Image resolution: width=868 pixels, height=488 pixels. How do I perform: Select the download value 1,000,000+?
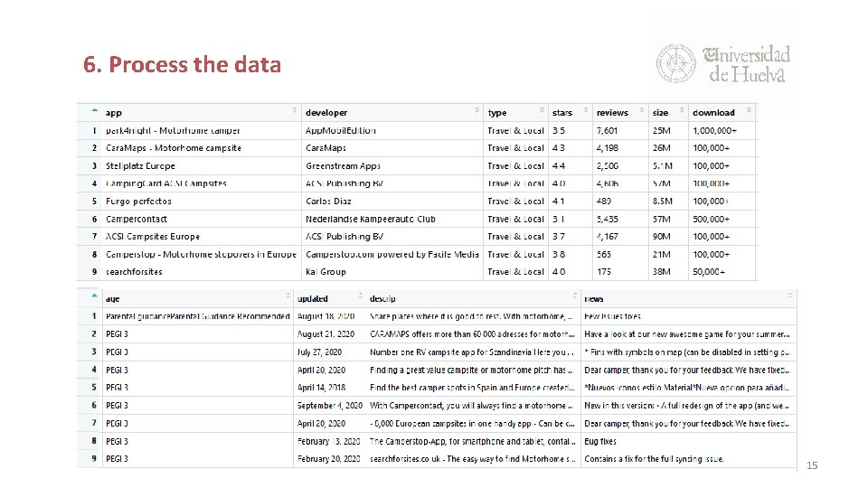tap(714, 130)
